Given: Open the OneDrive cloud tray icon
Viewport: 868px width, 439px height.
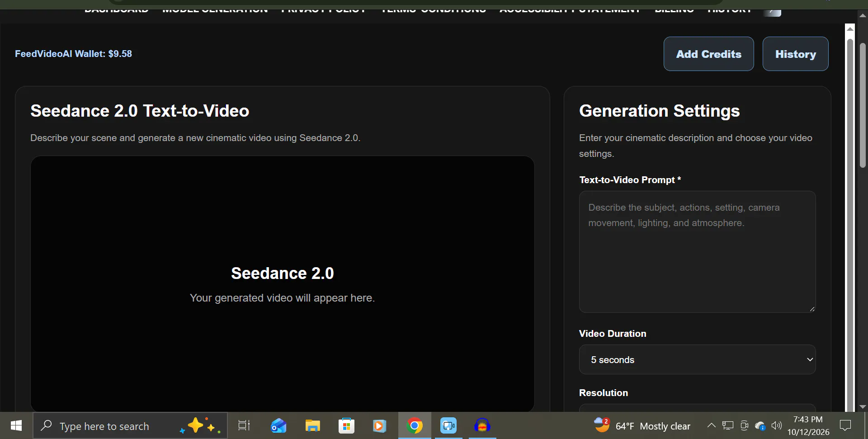Looking at the screenshot, I should pyautogui.click(x=760, y=425).
